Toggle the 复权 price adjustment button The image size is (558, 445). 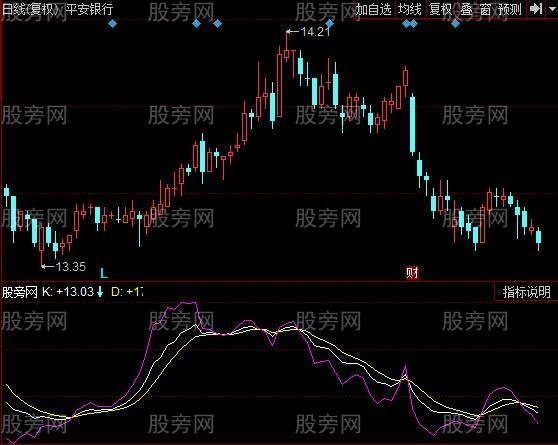tap(440, 9)
